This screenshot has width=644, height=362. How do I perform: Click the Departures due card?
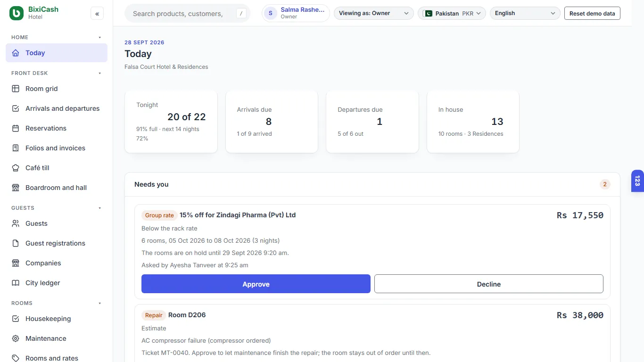click(x=372, y=122)
